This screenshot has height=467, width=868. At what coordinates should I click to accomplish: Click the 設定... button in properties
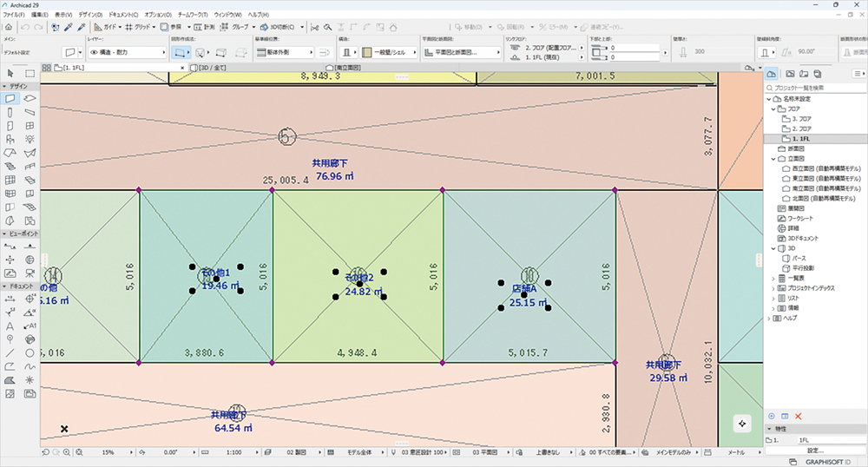pyautogui.click(x=815, y=451)
